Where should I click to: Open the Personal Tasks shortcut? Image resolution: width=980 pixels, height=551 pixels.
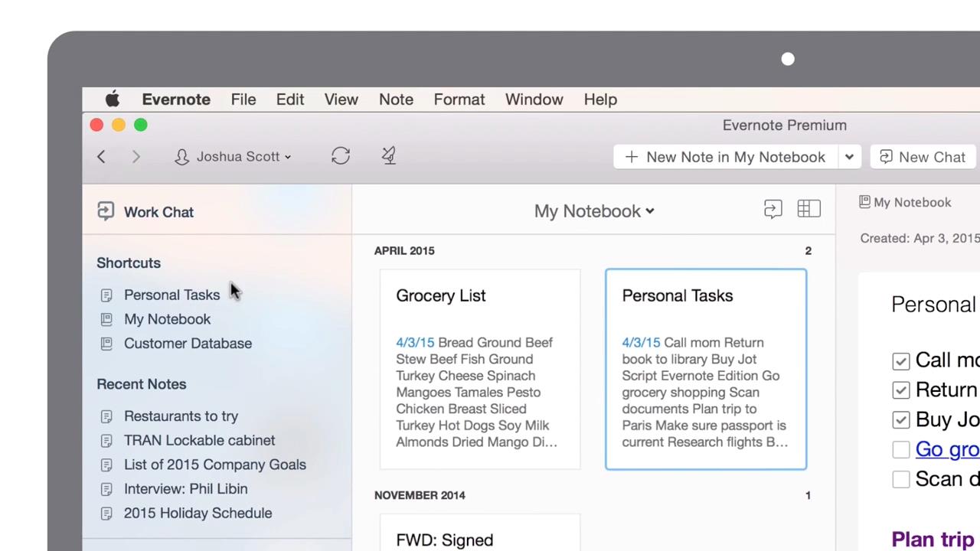(x=171, y=295)
